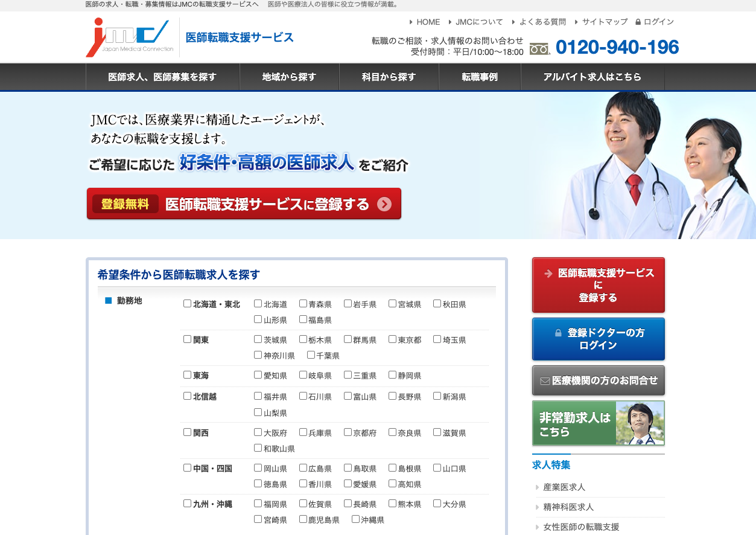Click the free-dial phone icon

[x=539, y=48]
